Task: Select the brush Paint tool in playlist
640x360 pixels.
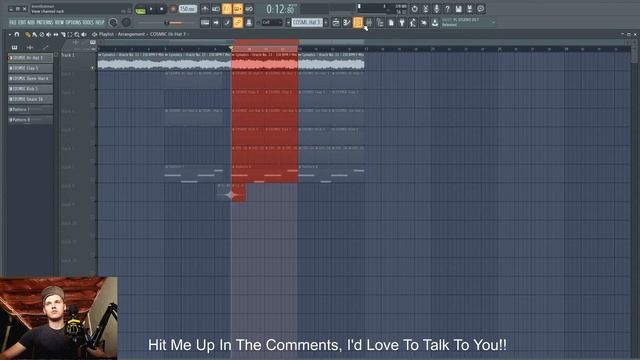Action: pyautogui.click(x=35, y=34)
